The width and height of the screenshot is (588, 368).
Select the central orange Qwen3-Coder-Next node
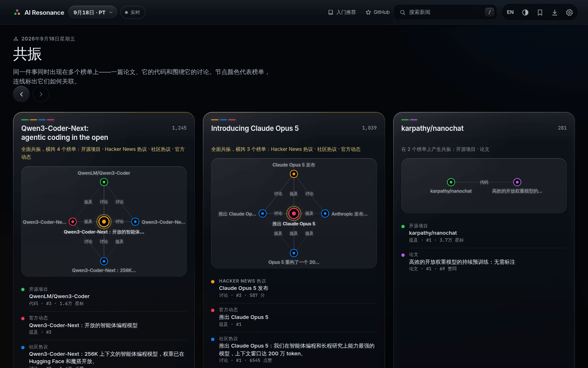[104, 222]
